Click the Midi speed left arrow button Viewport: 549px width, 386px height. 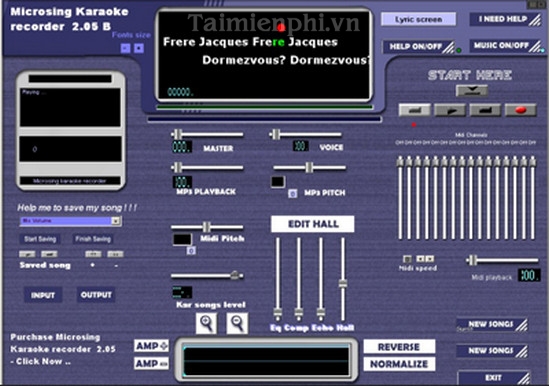(x=420, y=259)
